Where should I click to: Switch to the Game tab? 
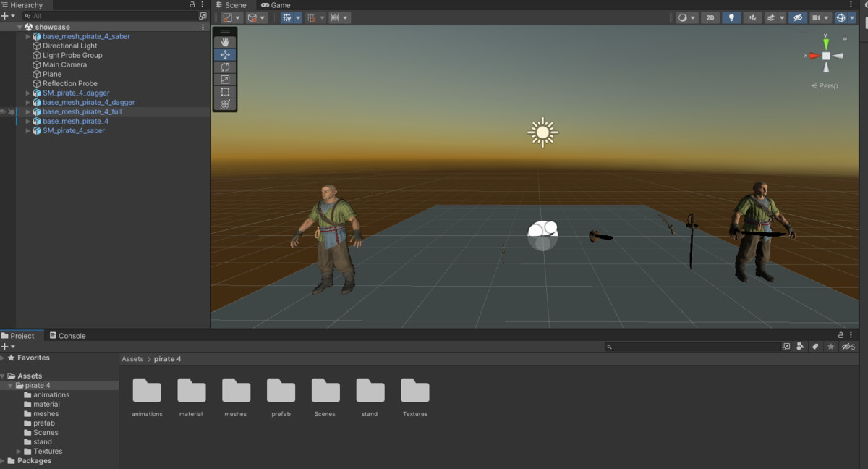276,5
